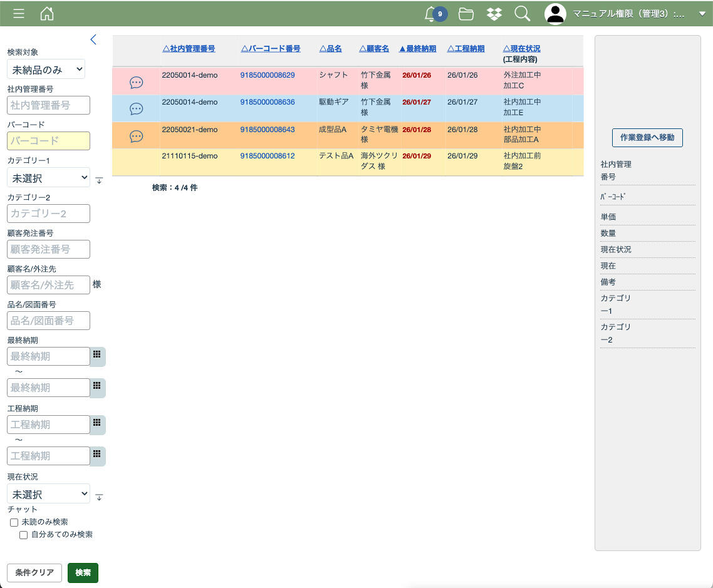
Task: Click barcode link 9185000008636
Action: (268, 102)
